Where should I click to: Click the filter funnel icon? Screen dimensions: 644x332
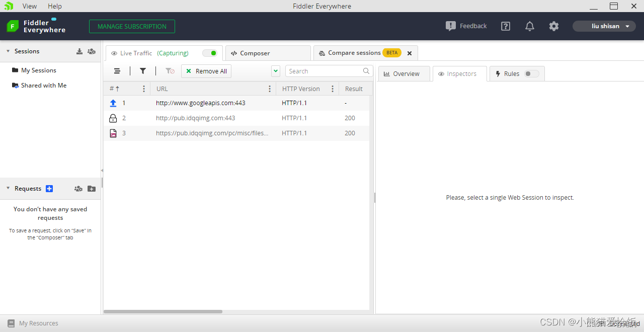143,71
